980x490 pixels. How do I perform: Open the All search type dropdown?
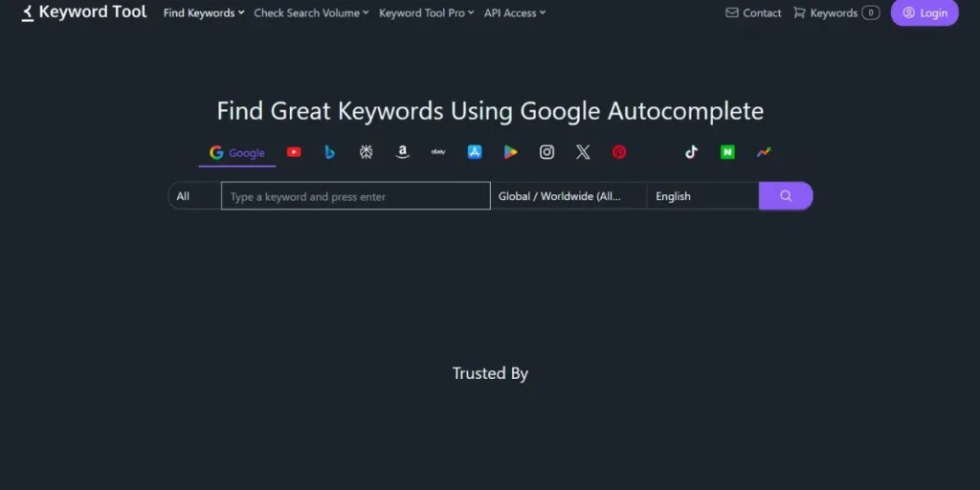(194, 195)
